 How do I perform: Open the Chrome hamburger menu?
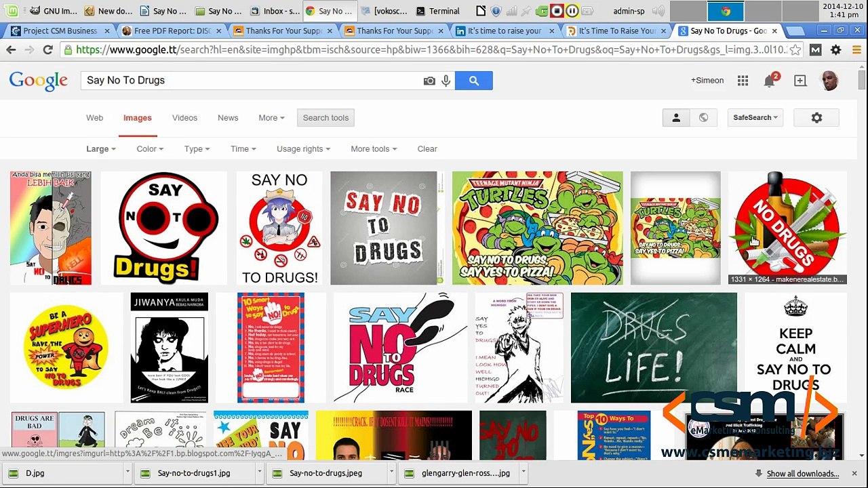click(x=856, y=49)
